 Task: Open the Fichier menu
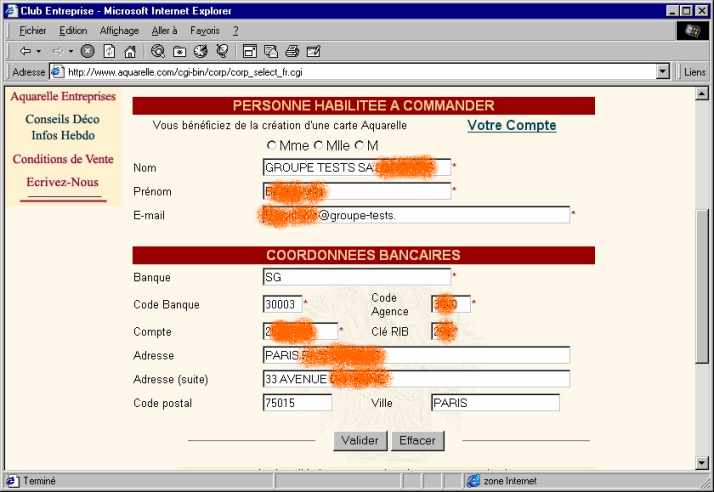point(32,31)
